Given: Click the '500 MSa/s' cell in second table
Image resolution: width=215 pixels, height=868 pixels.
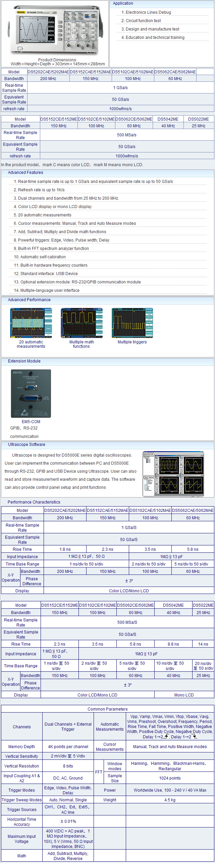Looking at the screenshot, I should [x=127, y=135].
